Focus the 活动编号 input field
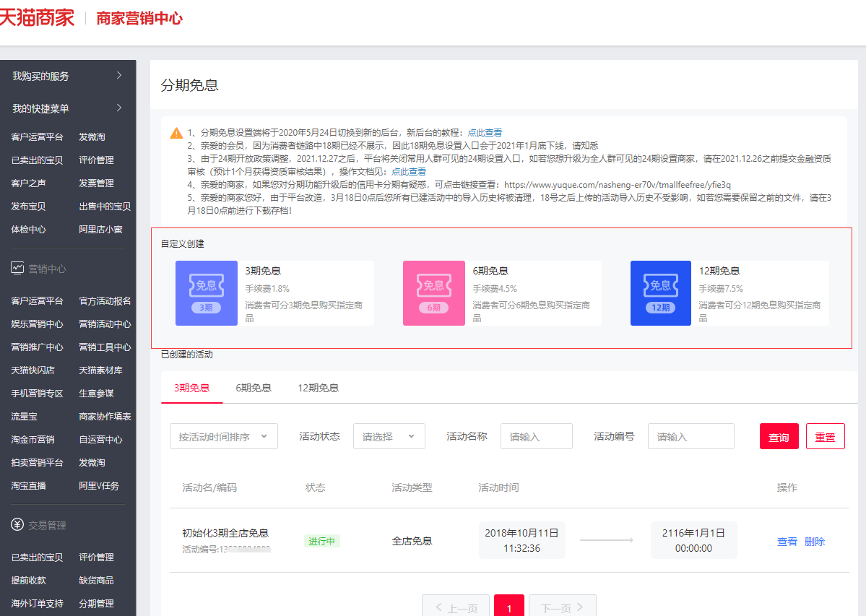Image resolution: width=866 pixels, height=616 pixels. click(x=691, y=436)
